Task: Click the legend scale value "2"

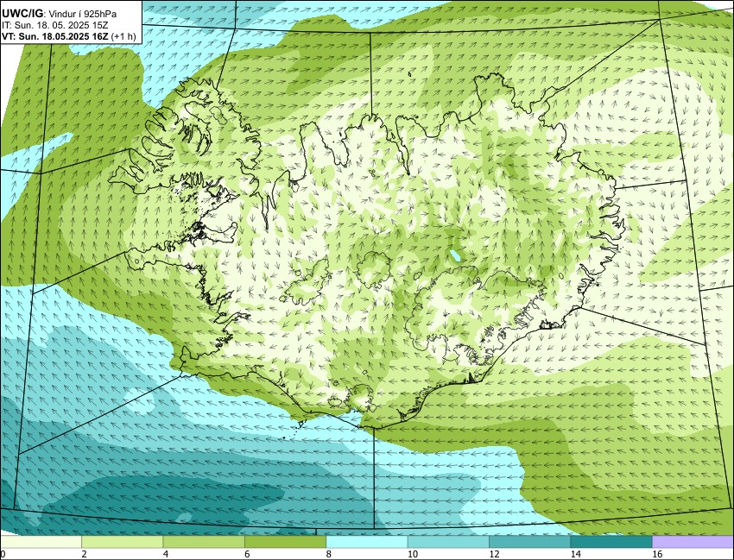Action: click(x=84, y=554)
